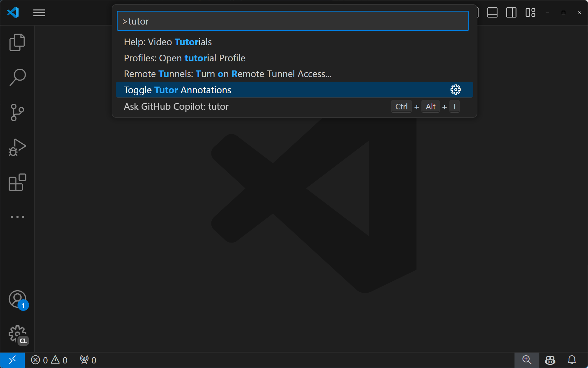Configure keybinding via gear on highlighted command
Viewport: 588px width, 368px height.
coord(455,89)
